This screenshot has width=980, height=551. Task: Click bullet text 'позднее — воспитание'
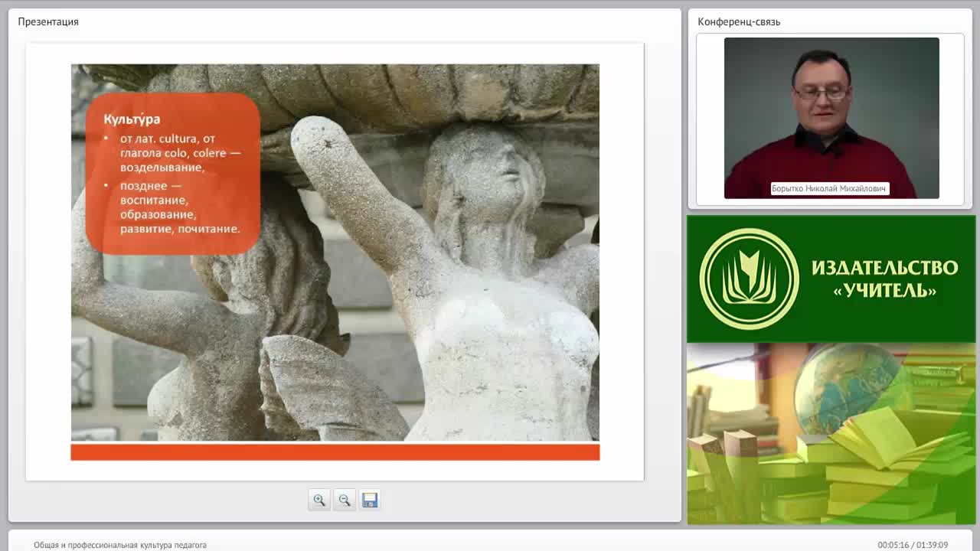point(180,207)
